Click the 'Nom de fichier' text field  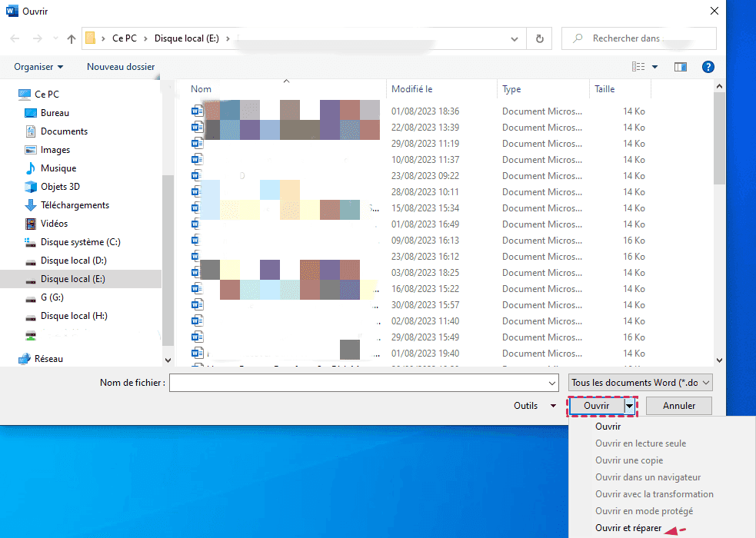point(363,382)
